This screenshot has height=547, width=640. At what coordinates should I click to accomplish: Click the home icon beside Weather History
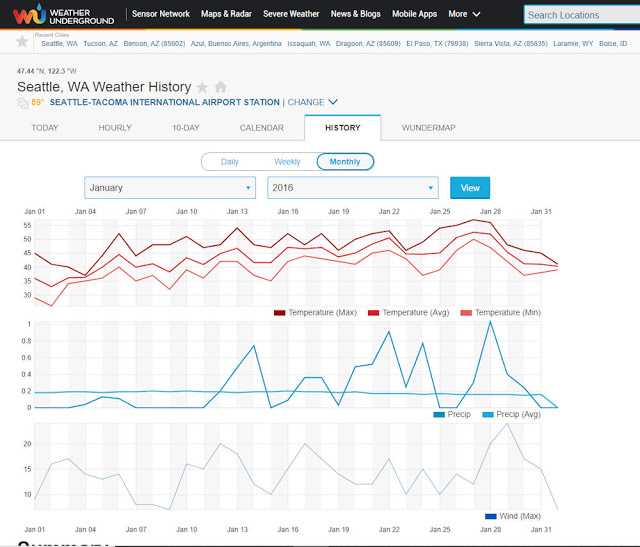[x=220, y=87]
